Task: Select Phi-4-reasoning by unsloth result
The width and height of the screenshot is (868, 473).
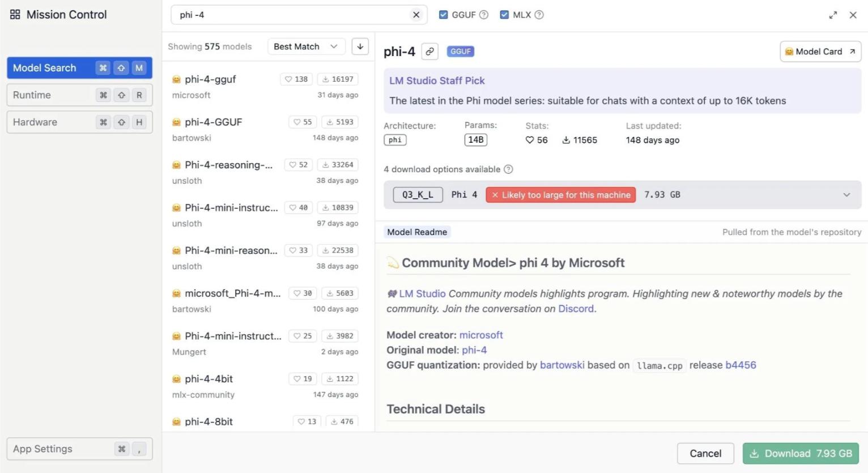Action: [x=265, y=173]
